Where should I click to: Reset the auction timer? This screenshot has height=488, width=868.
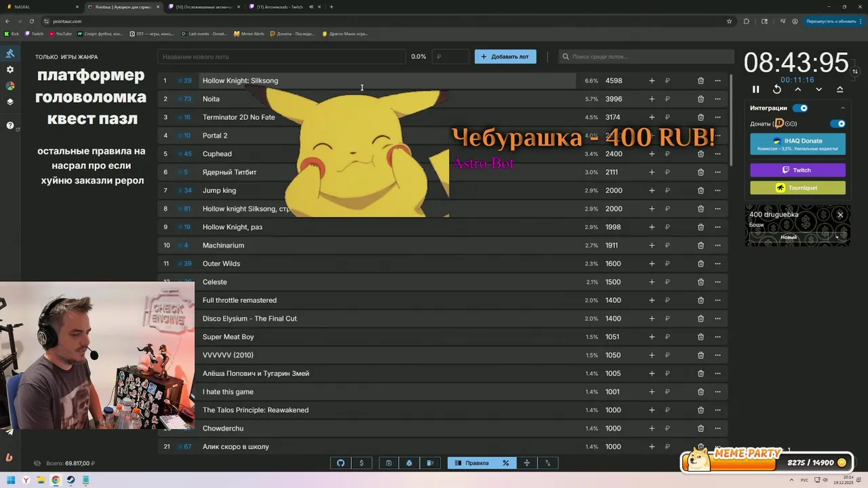pos(777,89)
